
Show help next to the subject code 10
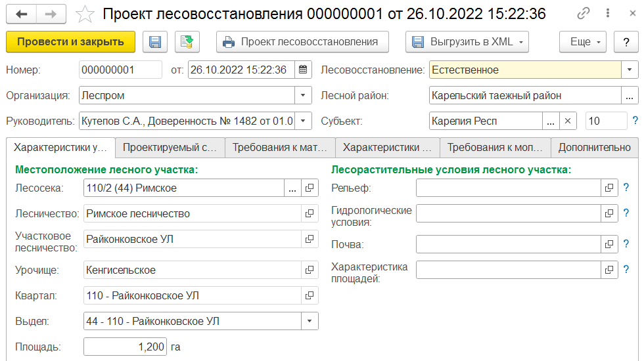635,121
